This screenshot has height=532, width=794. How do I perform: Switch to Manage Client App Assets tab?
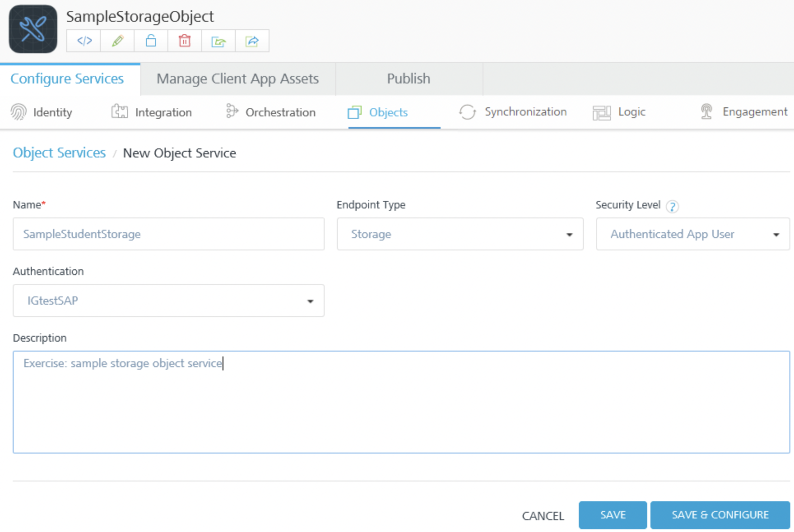pyautogui.click(x=238, y=79)
